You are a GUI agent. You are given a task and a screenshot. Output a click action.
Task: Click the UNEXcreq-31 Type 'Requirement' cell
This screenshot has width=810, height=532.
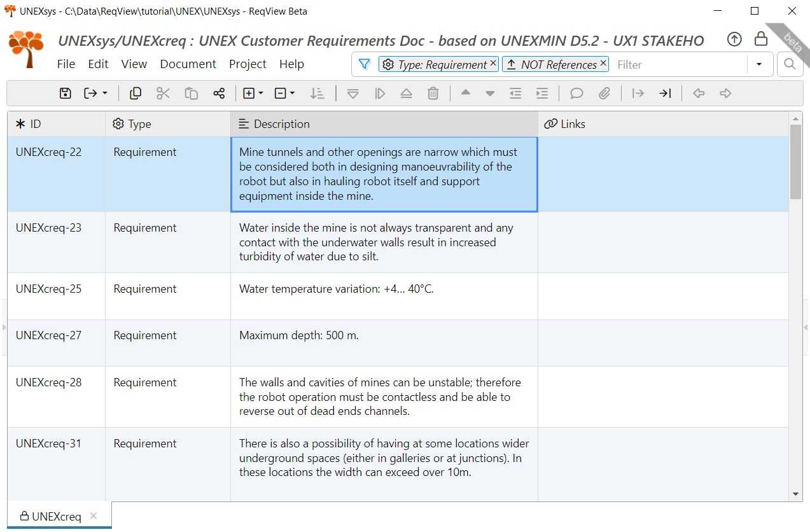pyautogui.click(x=168, y=464)
